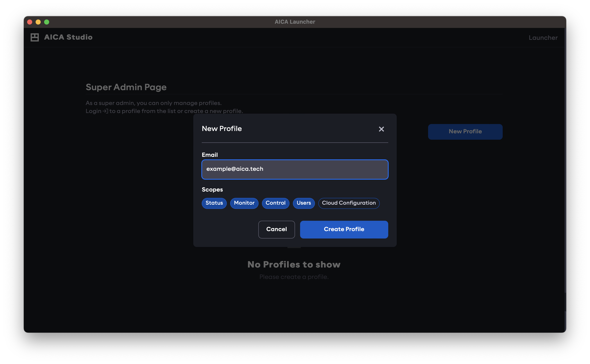Toggle the Monitor scope chip
The height and width of the screenshot is (364, 590).
click(x=244, y=203)
